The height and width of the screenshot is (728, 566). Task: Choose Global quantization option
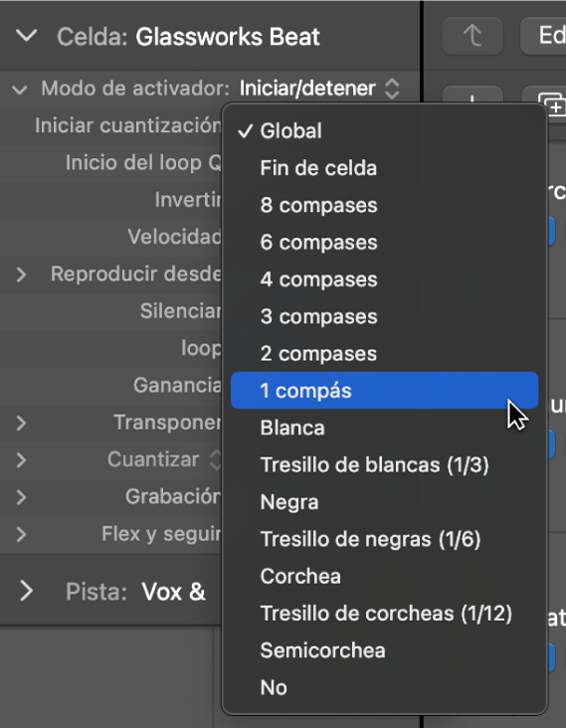[x=384, y=131]
